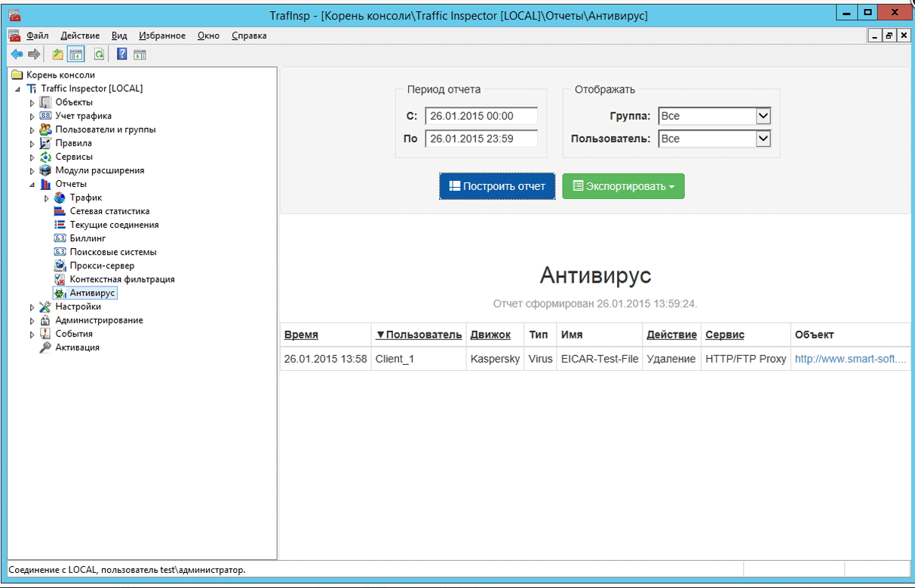The width and height of the screenshot is (915, 588).
Task: Click the Текущие соединения icon
Action: coord(60,225)
